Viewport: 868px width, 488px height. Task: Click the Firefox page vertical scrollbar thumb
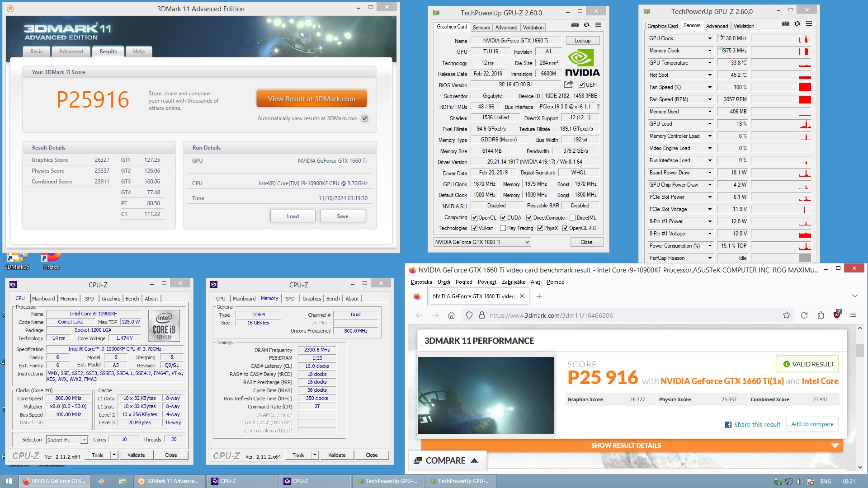[860, 350]
